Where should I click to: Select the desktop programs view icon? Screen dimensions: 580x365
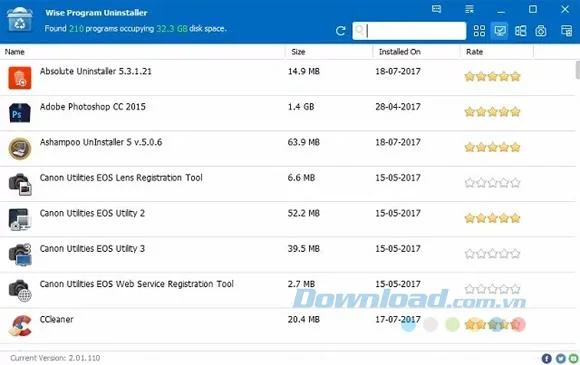pyautogui.click(x=500, y=31)
